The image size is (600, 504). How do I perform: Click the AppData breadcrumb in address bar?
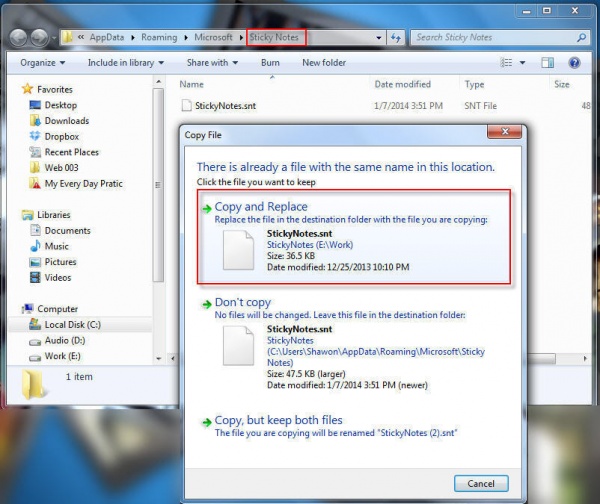coord(107,37)
